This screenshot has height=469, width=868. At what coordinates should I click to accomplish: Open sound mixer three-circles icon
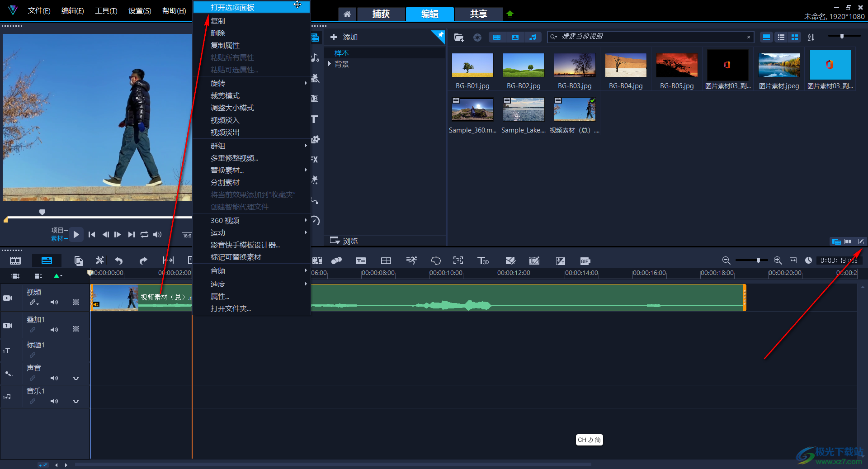(x=336, y=261)
